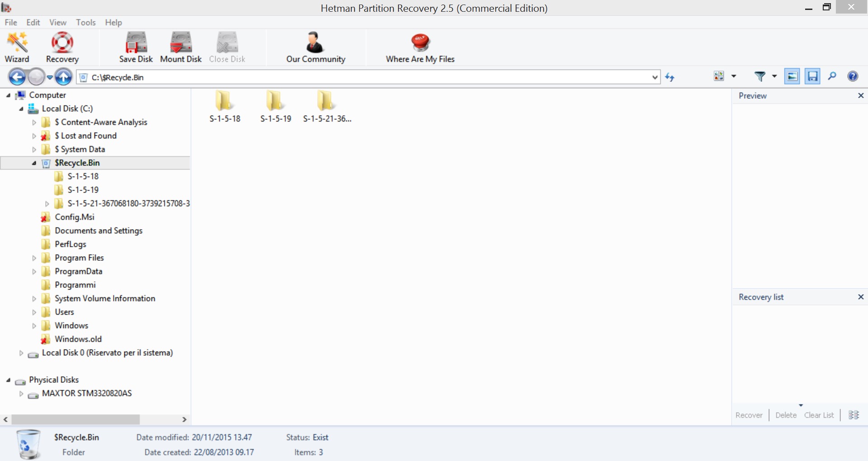
Task: Click the filter funnel icon
Action: [x=760, y=76]
